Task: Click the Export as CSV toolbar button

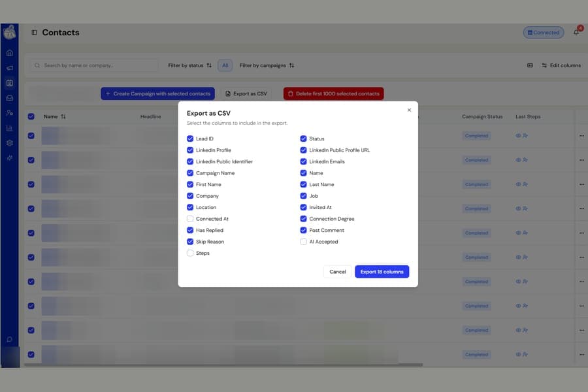Action: click(246, 94)
